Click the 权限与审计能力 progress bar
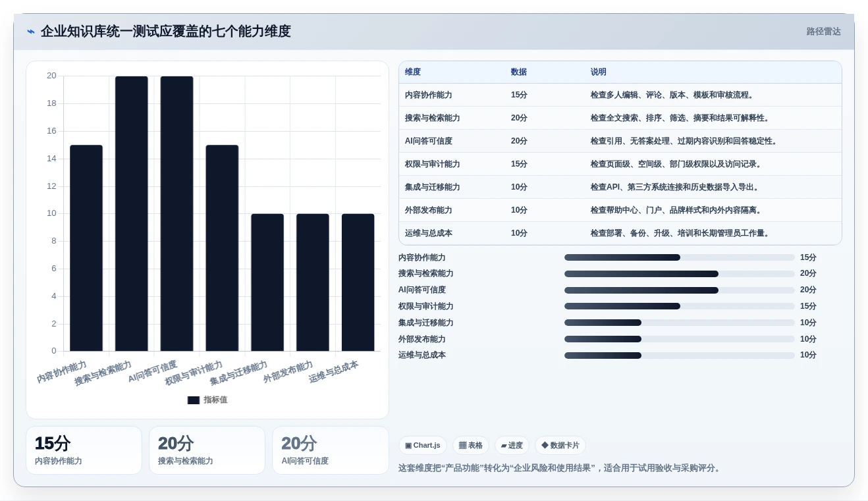The width and height of the screenshot is (868, 501). click(x=680, y=306)
